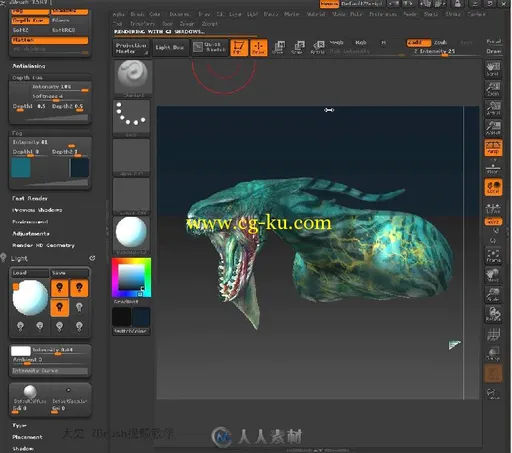Expand the Antialiasing section
Viewport: 512px width, 453px height.
click(x=29, y=66)
